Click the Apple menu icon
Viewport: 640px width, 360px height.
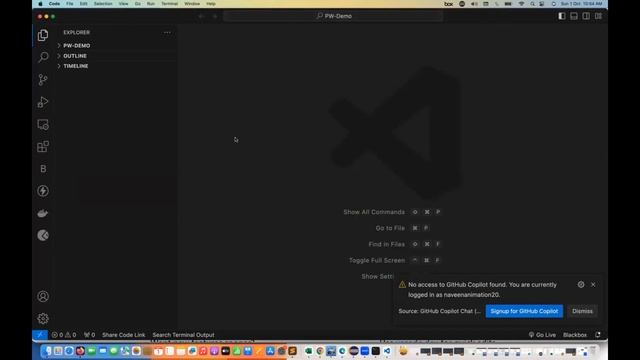(x=40, y=4)
